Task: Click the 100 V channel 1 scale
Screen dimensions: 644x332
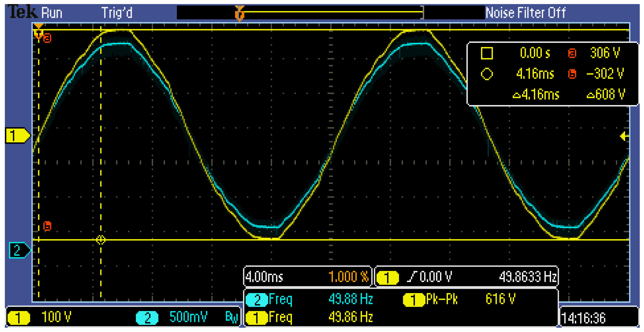Action: pos(56,317)
